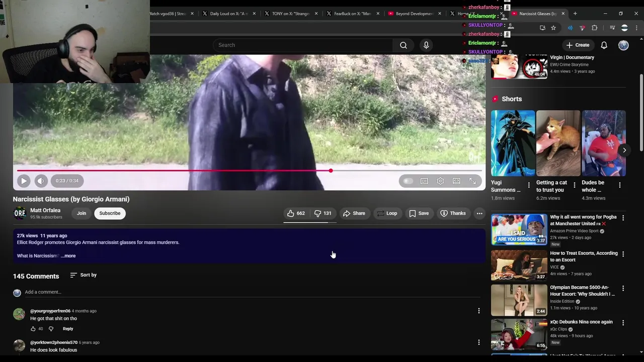Enter full screen mode
644x362 pixels.
tap(472, 181)
